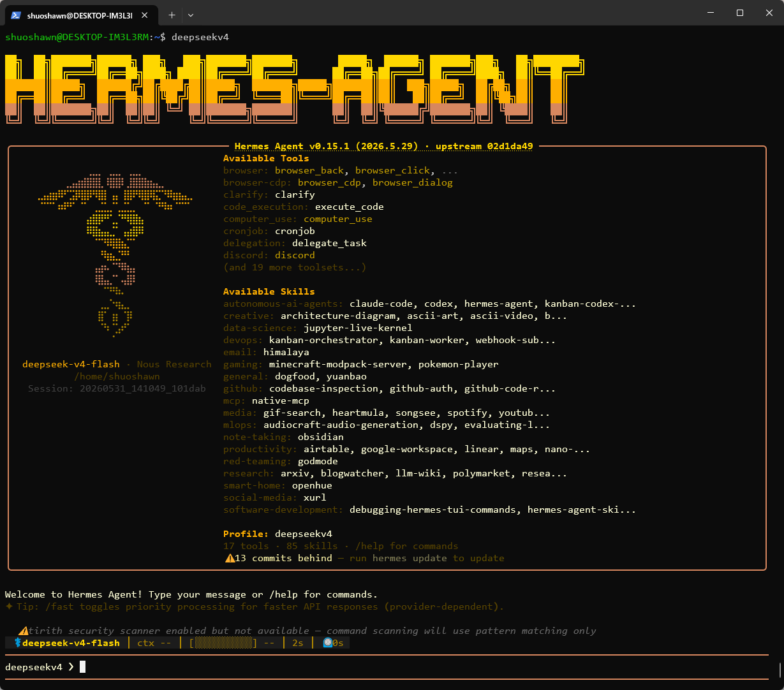Click 'pokemon-player' gaming skill
784x690 pixels.
pos(459,364)
